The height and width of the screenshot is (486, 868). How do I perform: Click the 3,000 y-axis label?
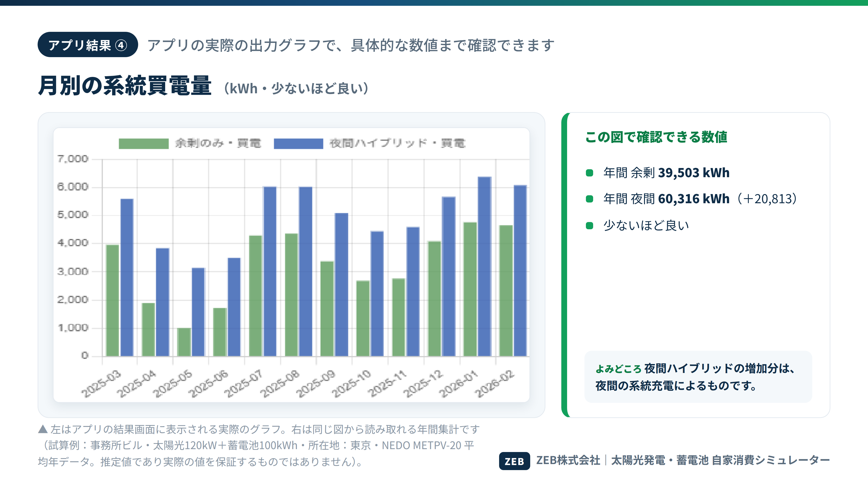(x=73, y=271)
